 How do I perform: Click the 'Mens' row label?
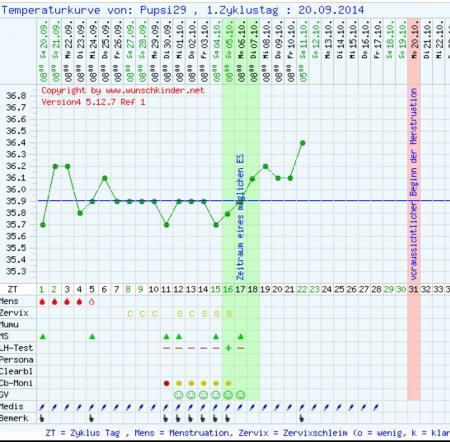pos(9,301)
